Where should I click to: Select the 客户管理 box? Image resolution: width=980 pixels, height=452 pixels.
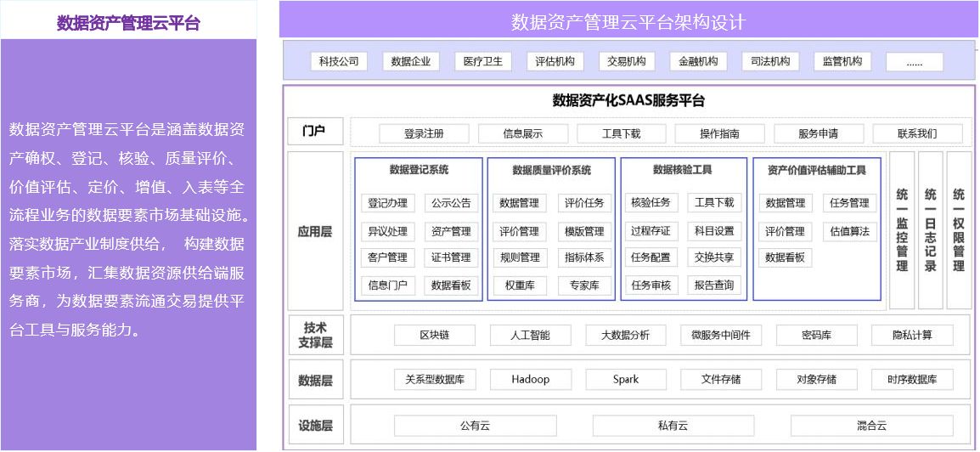[x=387, y=257]
